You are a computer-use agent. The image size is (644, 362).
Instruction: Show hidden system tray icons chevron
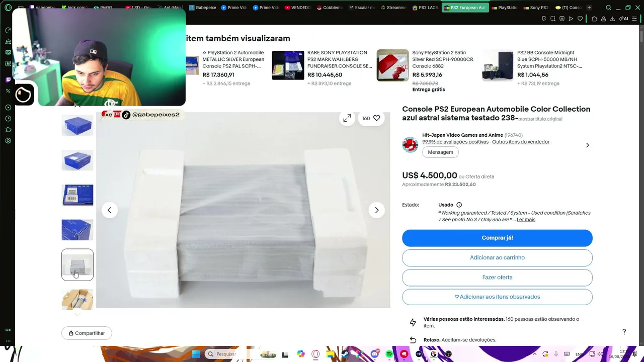coord(534,354)
